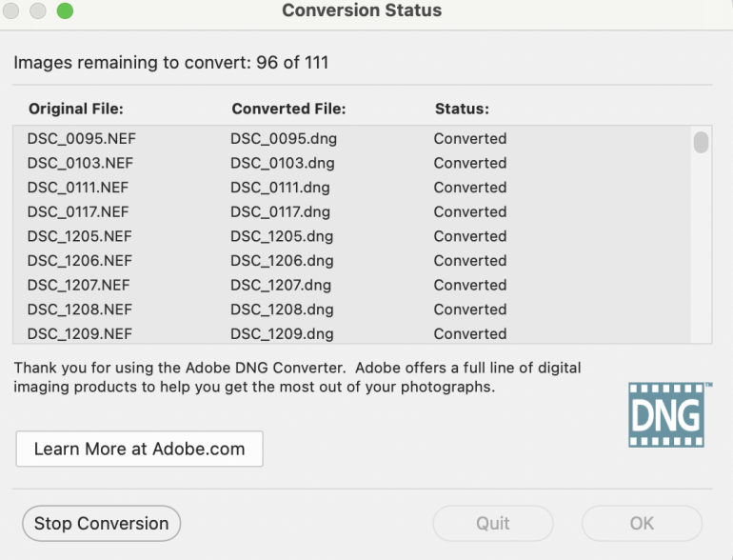The width and height of the screenshot is (733, 560).
Task: Select DSC_1207.NEF original file
Action: [x=78, y=285]
